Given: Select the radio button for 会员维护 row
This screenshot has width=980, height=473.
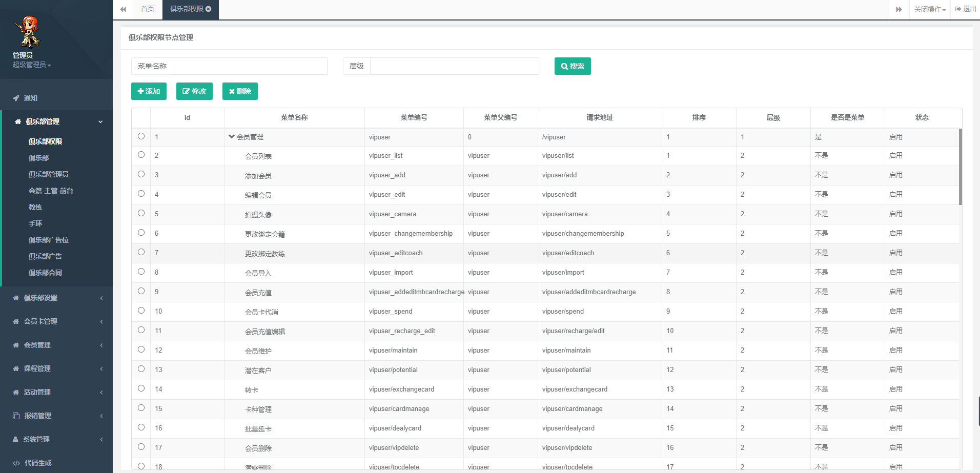Looking at the screenshot, I should (141, 349).
